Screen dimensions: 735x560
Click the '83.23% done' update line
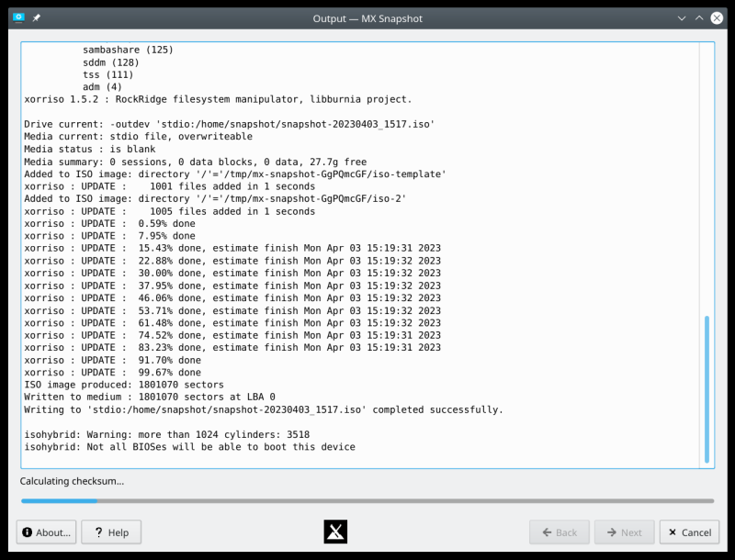232,347
